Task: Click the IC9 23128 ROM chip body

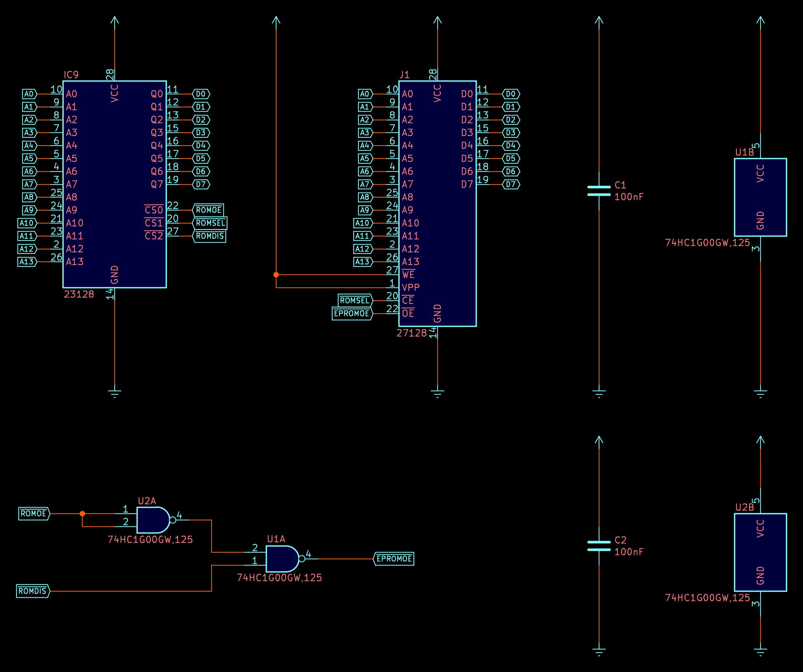Action: 114,184
